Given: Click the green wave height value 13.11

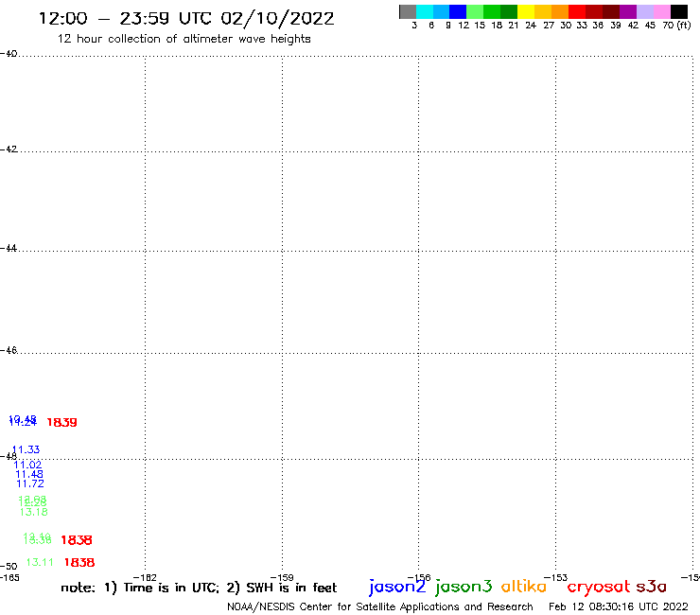Looking at the screenshot, I should [x=40, y=562].
